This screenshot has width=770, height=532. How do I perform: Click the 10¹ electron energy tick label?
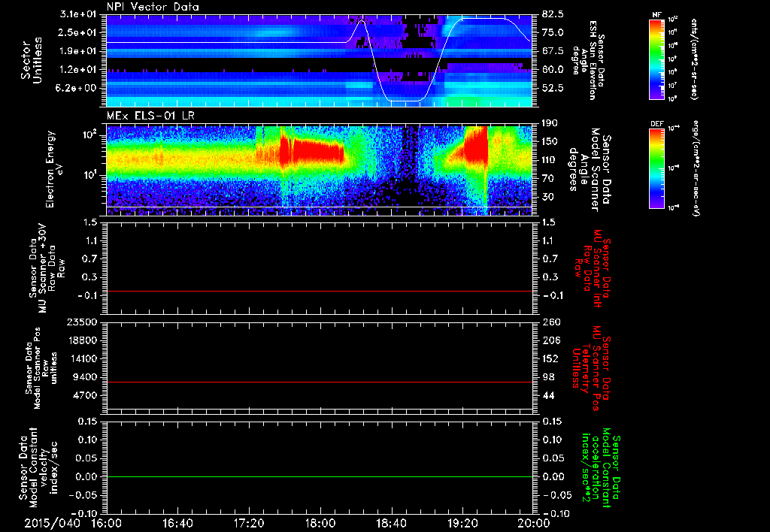coord(89,175)
